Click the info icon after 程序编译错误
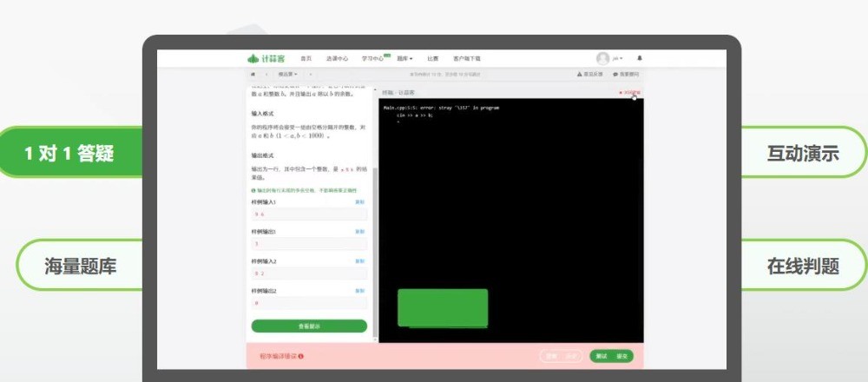The width and height of the screenshot is (868, 382). click(301, 357)
